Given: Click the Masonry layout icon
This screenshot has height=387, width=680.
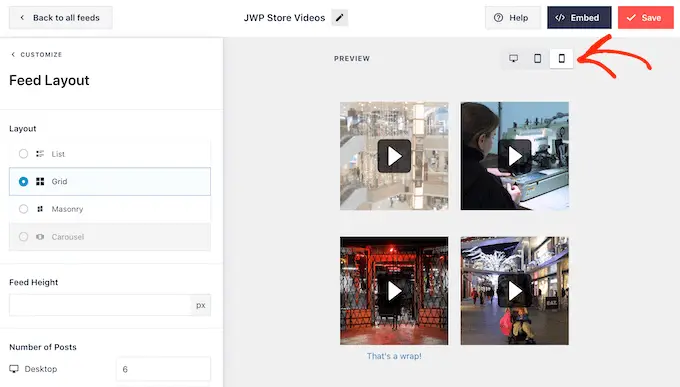Looking at the screenshot, I should pyautogui.click(x=40, y=209).
